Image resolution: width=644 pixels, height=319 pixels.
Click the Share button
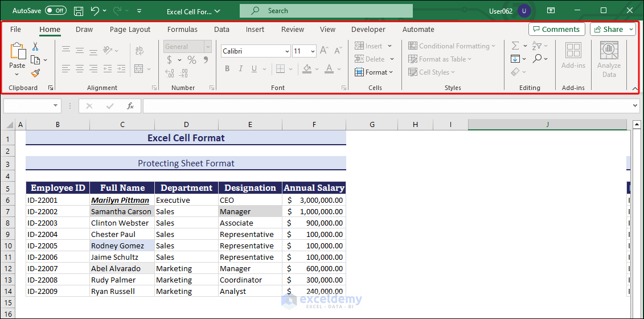click(x=608, y=29)
